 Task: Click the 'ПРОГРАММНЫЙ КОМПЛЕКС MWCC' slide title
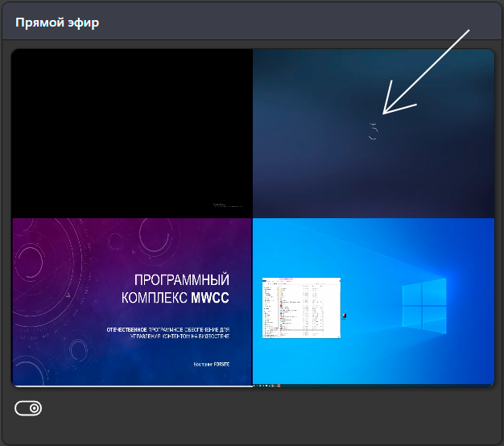[176, 288]
